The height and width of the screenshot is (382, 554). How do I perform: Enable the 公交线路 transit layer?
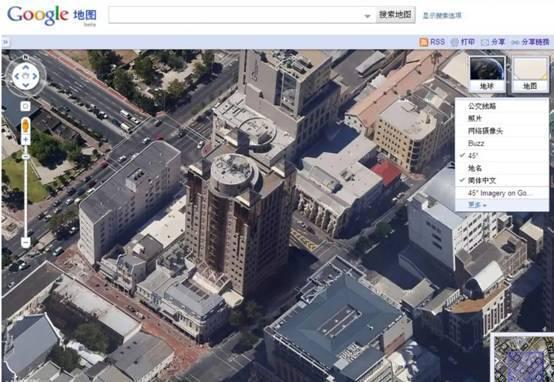tap(502, 106)
